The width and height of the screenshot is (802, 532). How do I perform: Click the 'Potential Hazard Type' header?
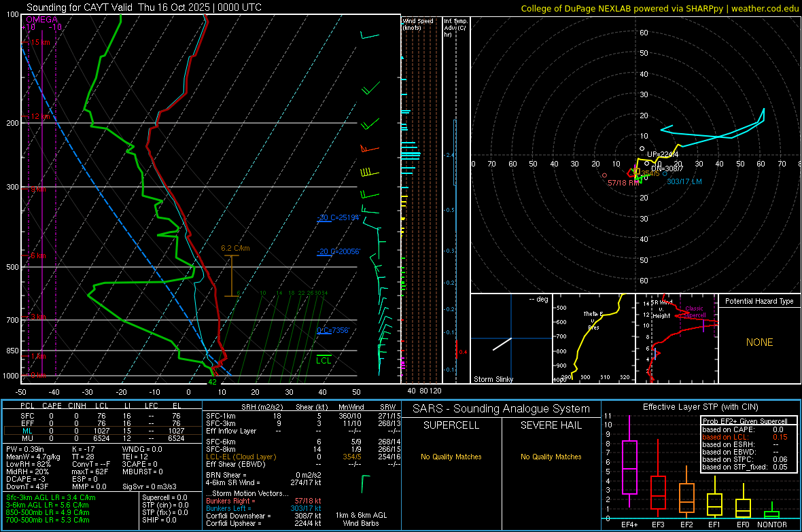[759, 301]
